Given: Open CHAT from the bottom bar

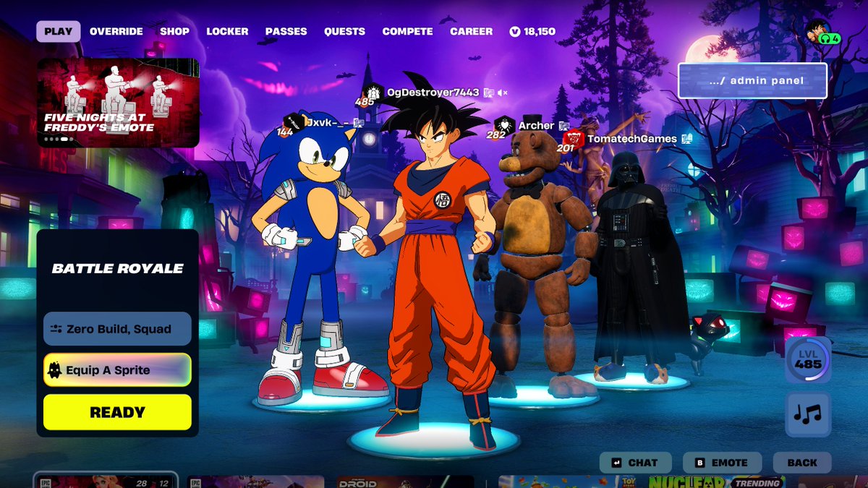Looking at the screenshot, I should 636,463.
